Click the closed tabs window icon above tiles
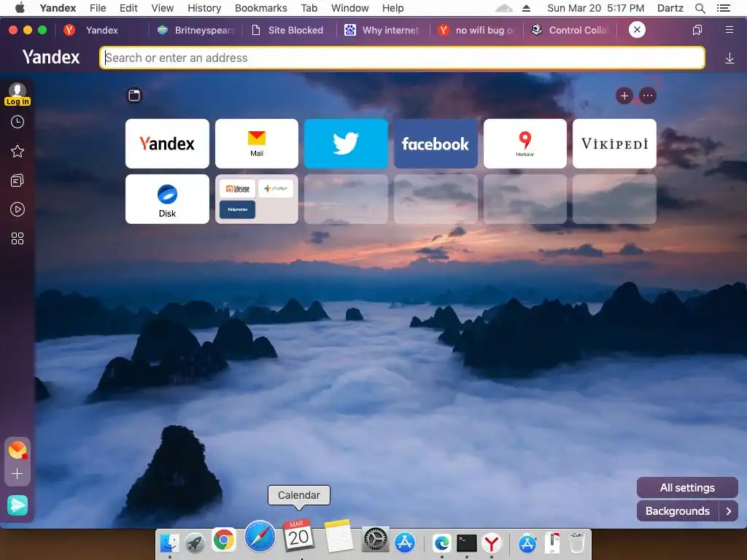The height and width of the screenshot is (560, 747). pos(134,96)
